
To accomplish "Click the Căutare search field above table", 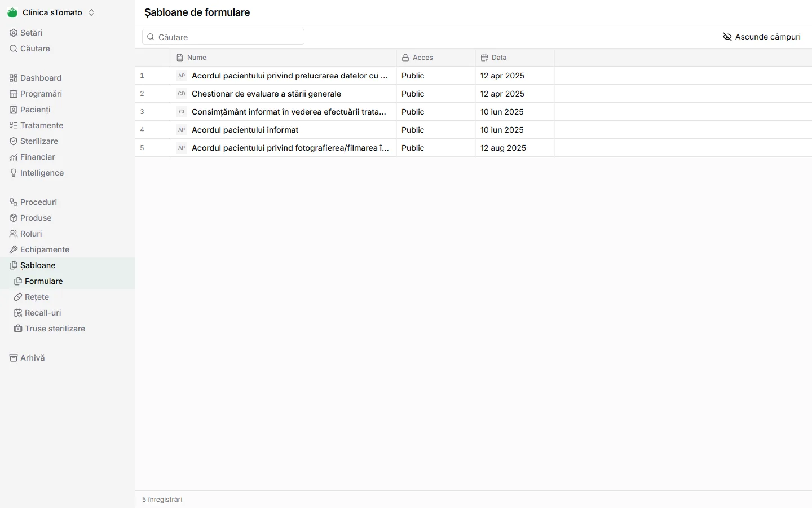I will 223,37.
